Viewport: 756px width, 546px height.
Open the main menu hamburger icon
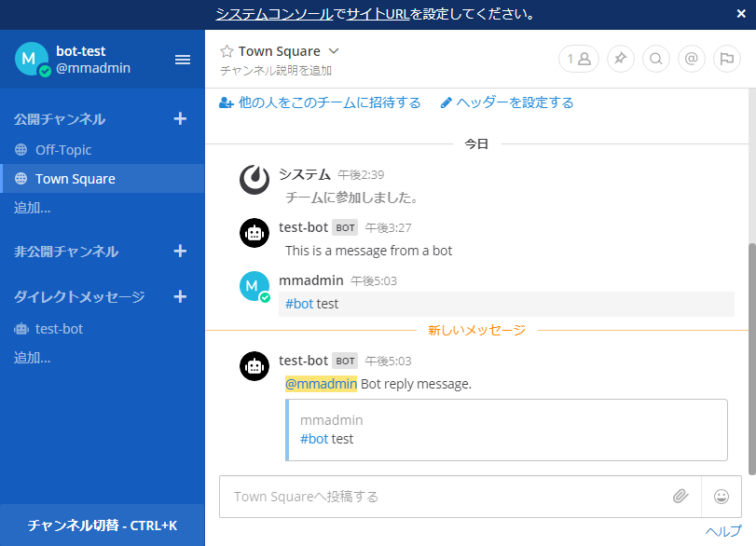click(183, 59)
